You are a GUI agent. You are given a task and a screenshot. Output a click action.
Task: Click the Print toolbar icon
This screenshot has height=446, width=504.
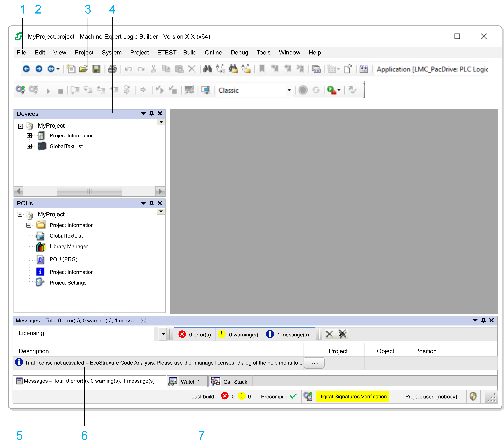coord(112,69)
